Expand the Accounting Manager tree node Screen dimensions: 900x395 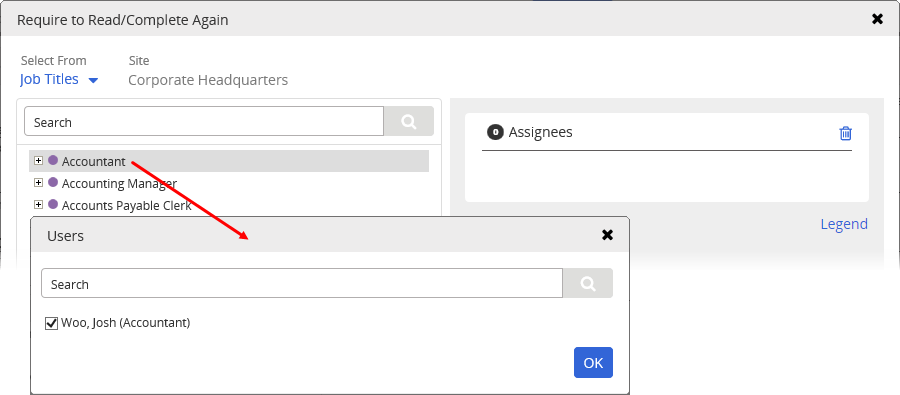38,183
